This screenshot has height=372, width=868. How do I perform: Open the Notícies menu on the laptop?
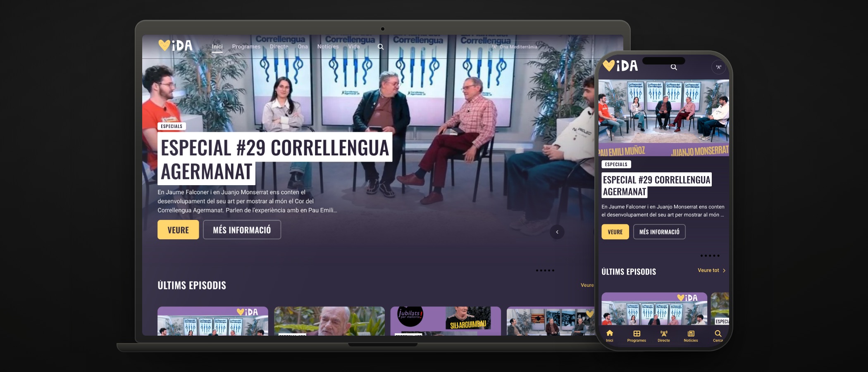coord(328,47)
